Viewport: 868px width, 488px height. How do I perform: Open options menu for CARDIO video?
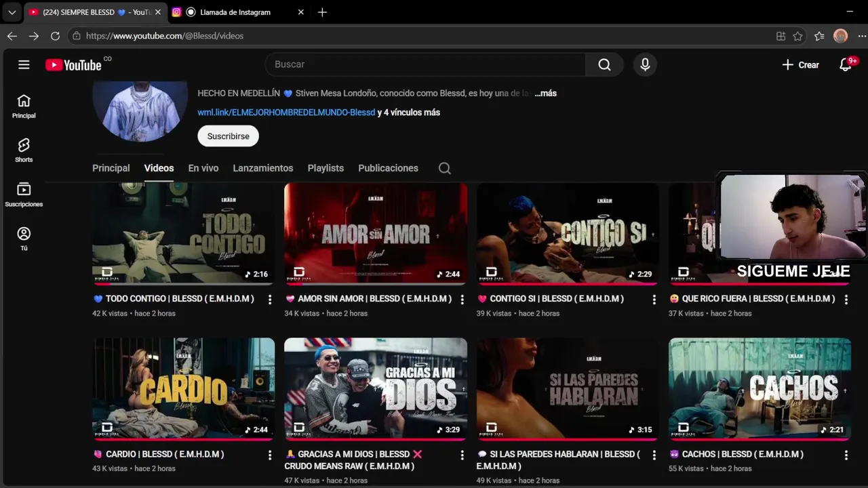point(270,455)
